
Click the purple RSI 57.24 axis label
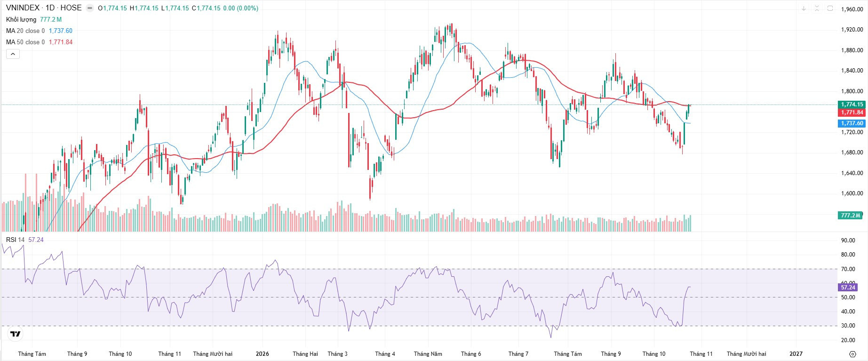point(848,287)
